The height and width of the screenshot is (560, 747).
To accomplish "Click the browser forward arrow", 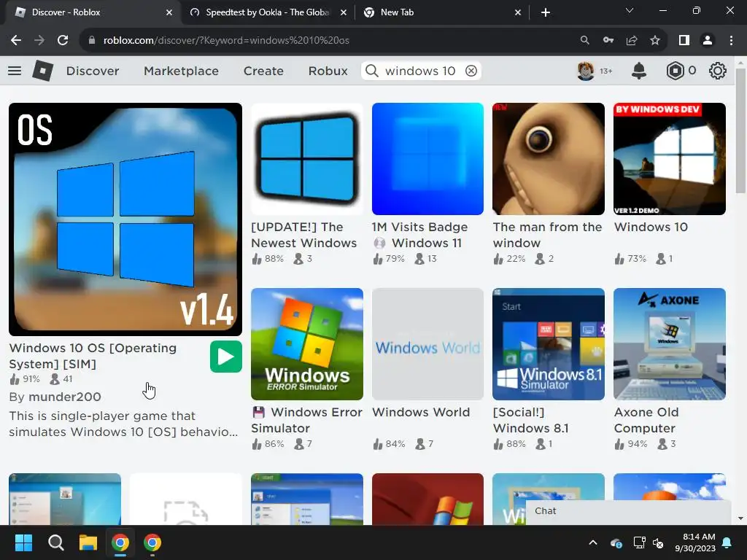I will [39, 41].
